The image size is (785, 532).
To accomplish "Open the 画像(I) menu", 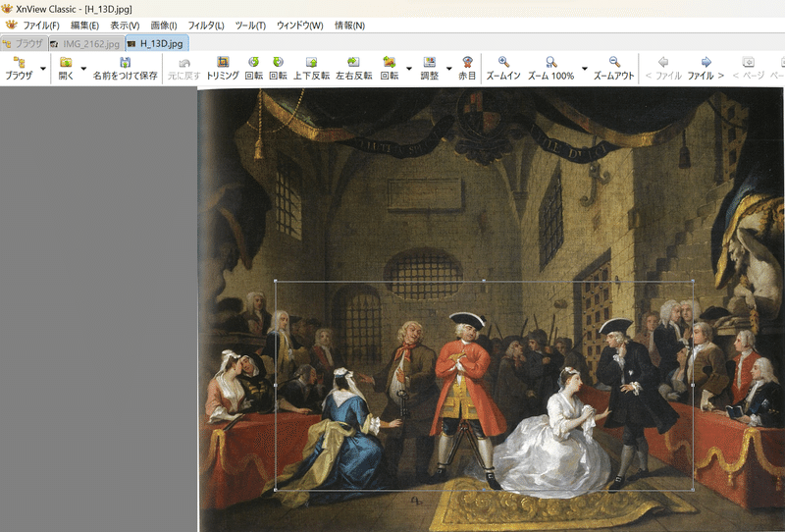I will point(164,26).
